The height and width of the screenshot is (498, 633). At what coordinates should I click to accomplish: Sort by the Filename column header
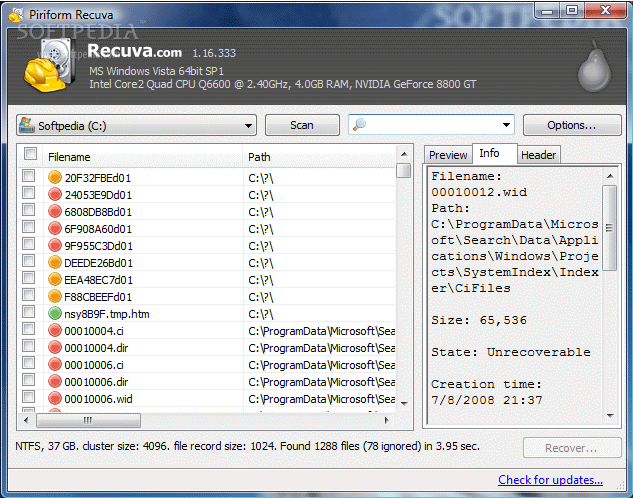(142, 157)
